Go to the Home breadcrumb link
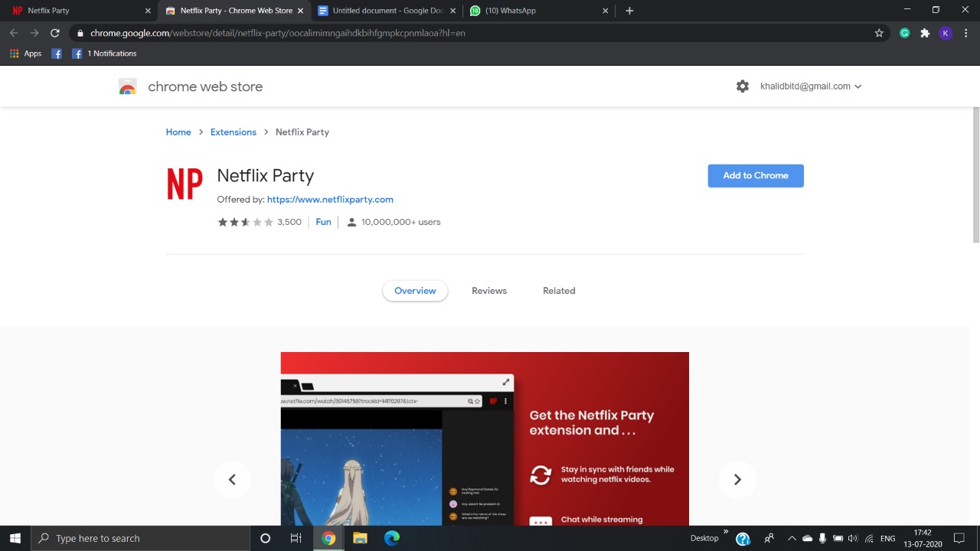This screenshot has width=980, height=551. coord(178,132)
